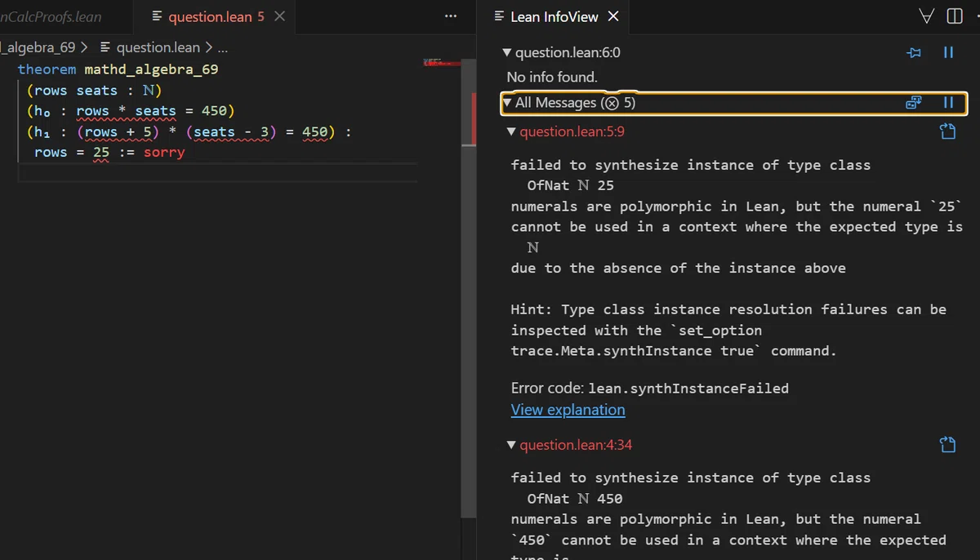This screenshot has height=560, width=980.
Task: Close the Lean InfoView tab
Action: [x=613, y=16]
